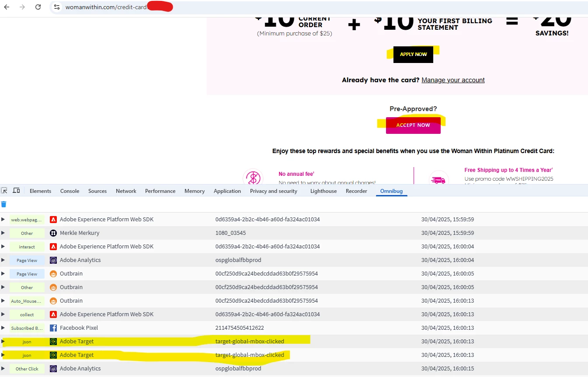
Task: Activate the inspect element picker
Action: pyautogui.click(x=4, y=191)
